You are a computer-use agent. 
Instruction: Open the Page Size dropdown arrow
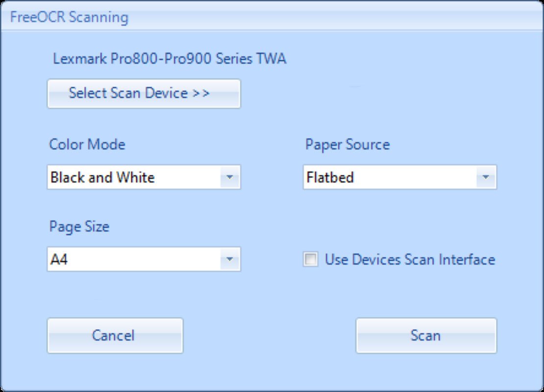pyautogui.click(x=230, y=259)
